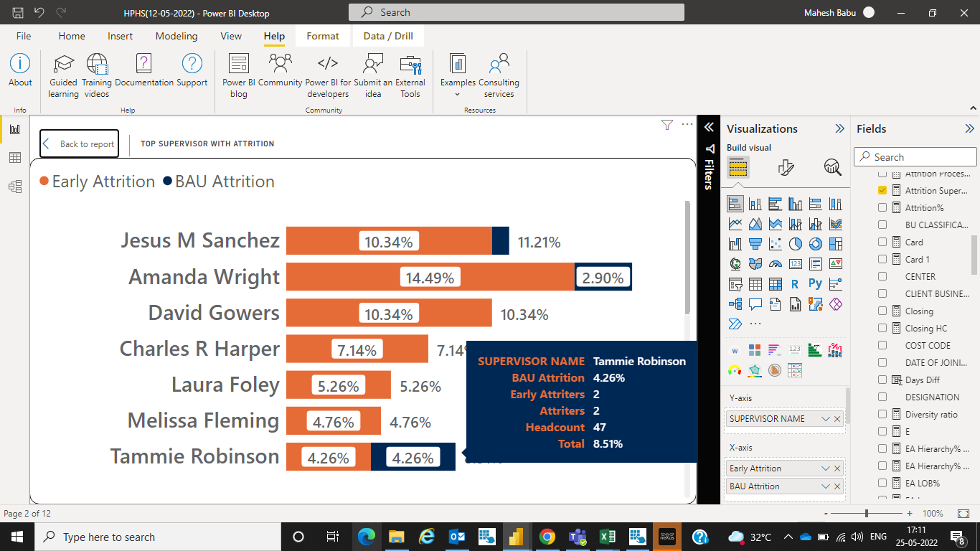This screenshot has height=551, width=980.
Task: Click Submit an idea
Action: tap(373, 75)
